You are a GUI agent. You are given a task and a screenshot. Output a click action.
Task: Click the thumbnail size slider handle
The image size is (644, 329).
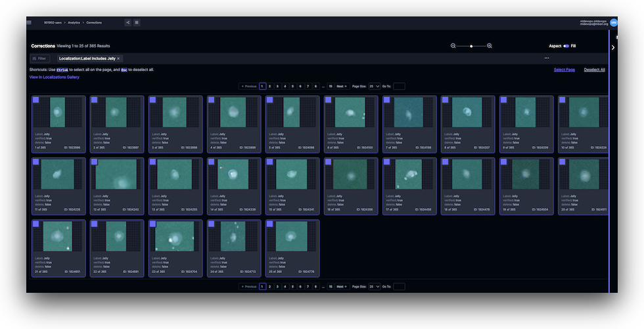(471, 46)
